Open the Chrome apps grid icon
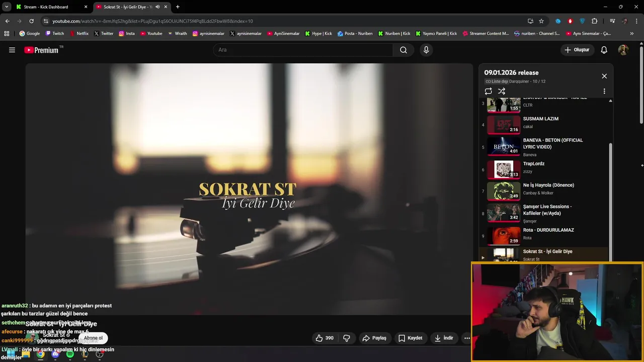Viewport: 644px width, 362px height. pyautogui.click(x=7, y=34)
